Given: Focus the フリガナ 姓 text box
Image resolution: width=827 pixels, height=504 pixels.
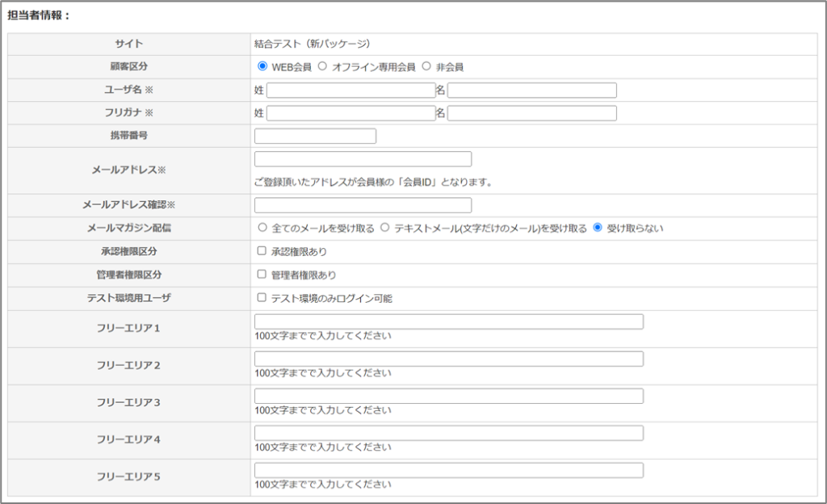Looking at the screenshot, I should point(351,113).
